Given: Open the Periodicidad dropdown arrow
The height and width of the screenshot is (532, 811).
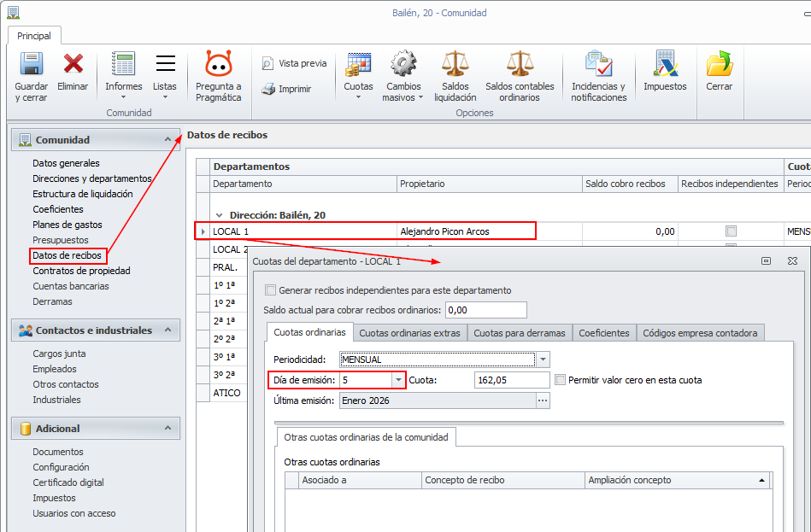Looking at the screenshot, I should (543, 360).
